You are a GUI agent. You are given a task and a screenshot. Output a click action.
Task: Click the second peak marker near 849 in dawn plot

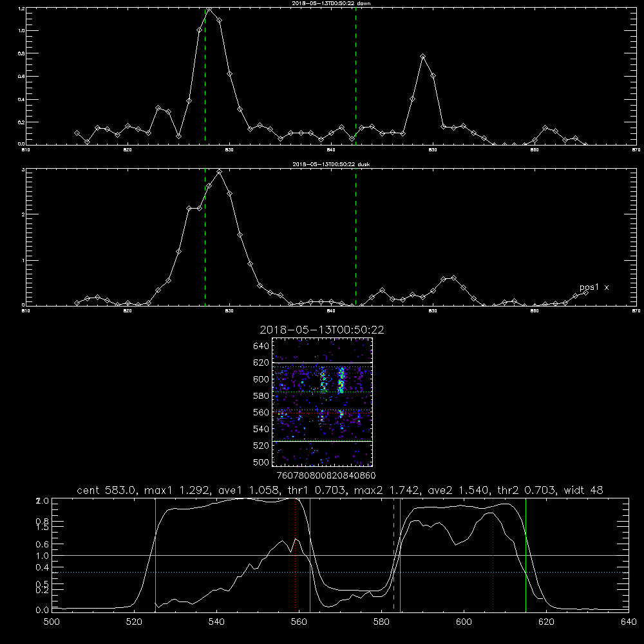point(422,56)
